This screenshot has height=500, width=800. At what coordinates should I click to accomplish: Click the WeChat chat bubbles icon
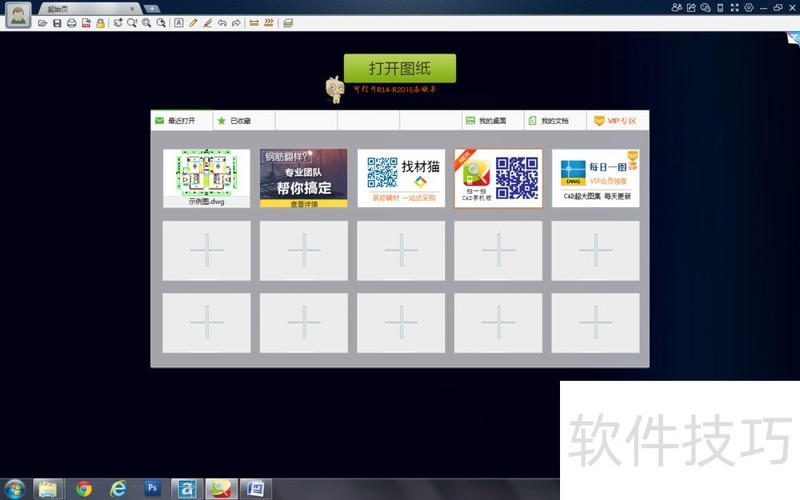coord(706,7)
